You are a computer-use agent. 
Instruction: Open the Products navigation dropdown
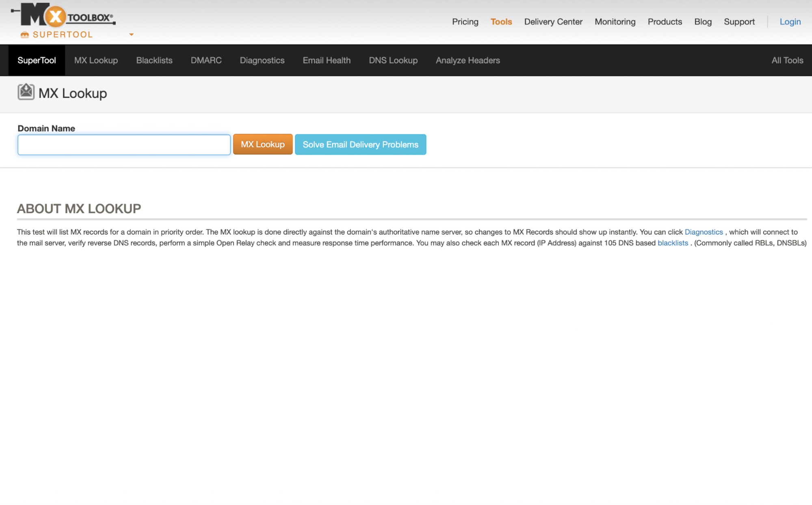pyautogui.click(x=665, y=22)
